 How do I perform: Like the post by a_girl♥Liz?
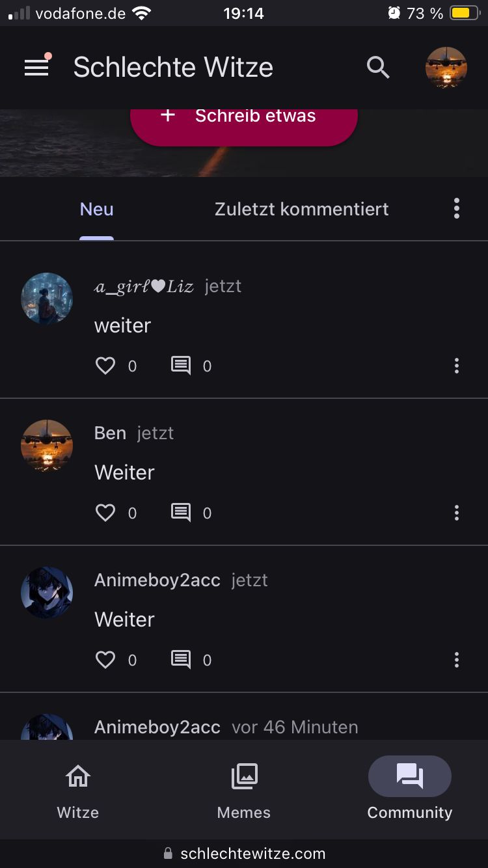coord(105,366)
